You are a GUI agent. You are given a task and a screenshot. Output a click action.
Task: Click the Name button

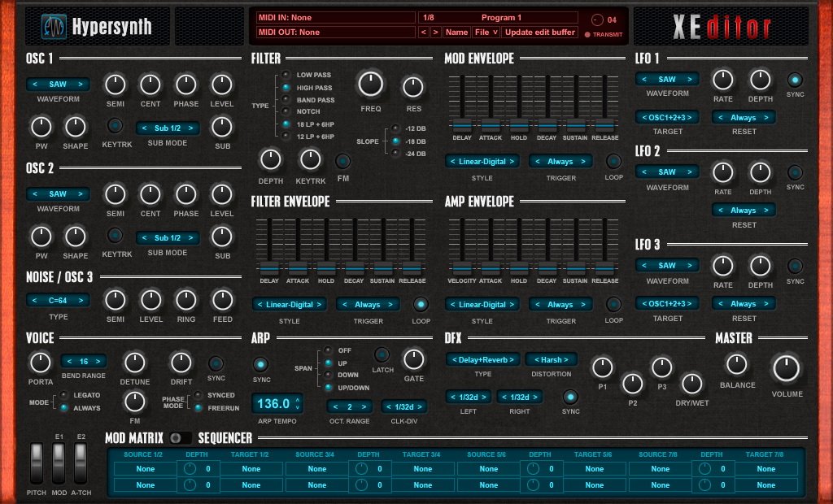point(457,33)
